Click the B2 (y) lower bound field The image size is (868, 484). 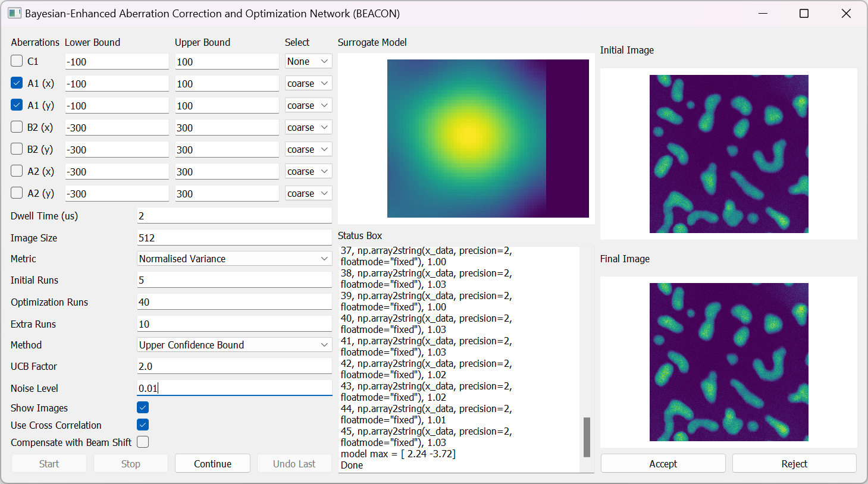117,149
